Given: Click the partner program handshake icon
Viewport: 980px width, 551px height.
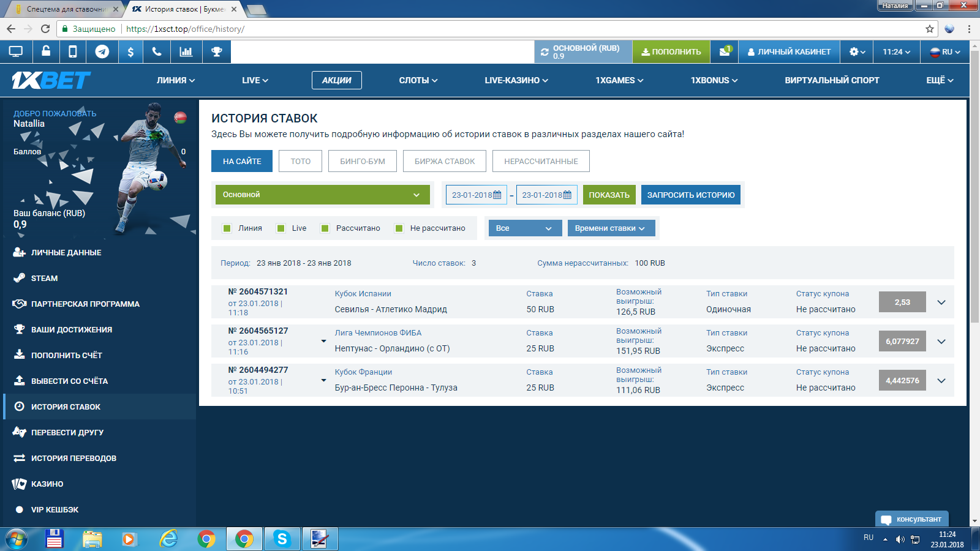Looking at the screenshot, I should pos(19,304).
